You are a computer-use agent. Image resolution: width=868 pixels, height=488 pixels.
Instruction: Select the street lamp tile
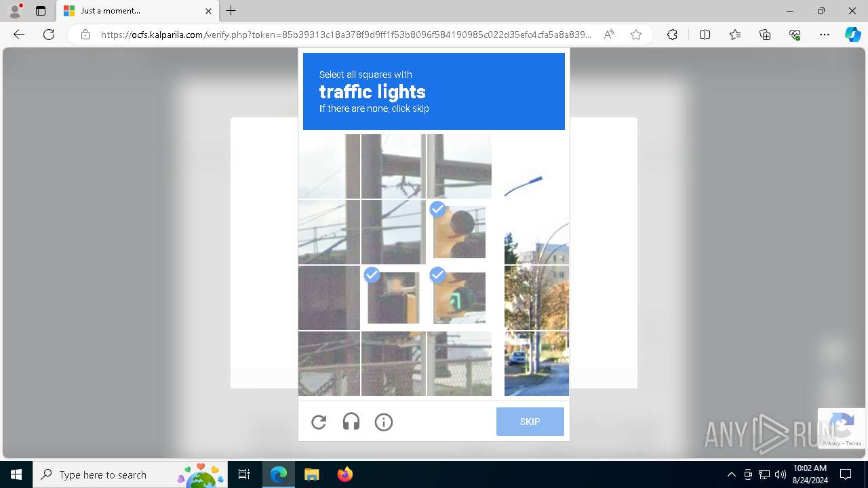click(x=536, y=166)
